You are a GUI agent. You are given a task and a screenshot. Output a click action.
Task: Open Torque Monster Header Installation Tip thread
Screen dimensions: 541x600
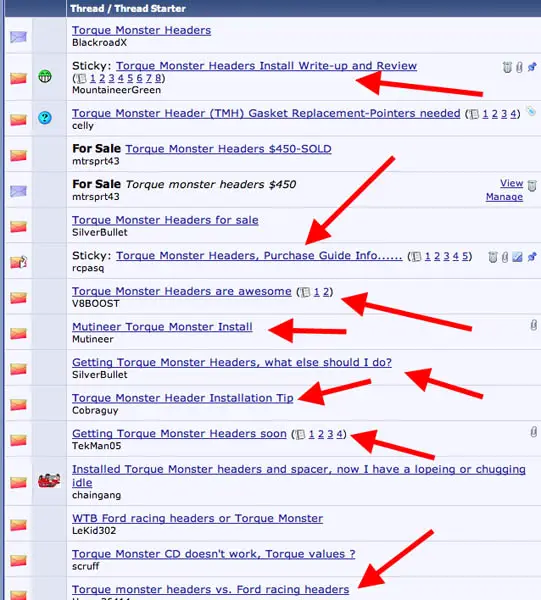click(183, 398)
